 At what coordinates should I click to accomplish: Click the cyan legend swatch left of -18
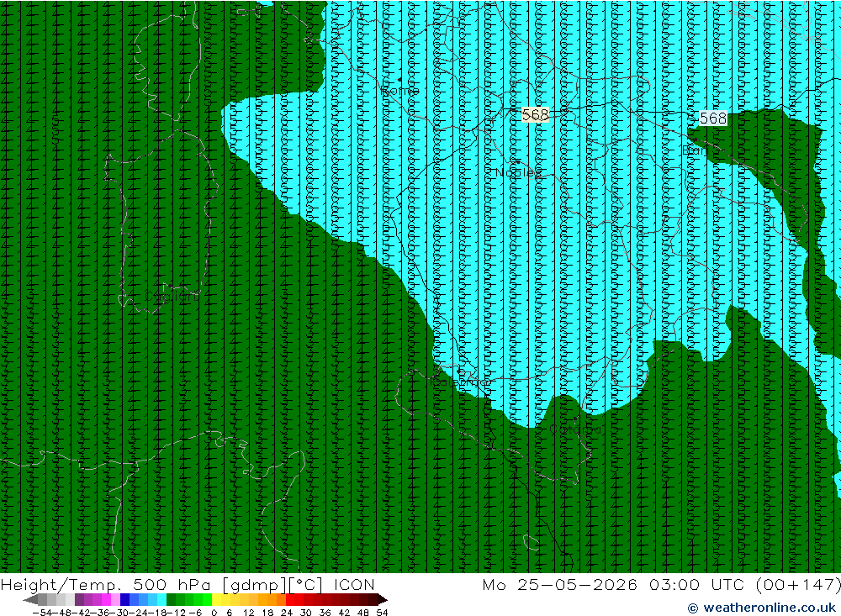pos(161,600)
